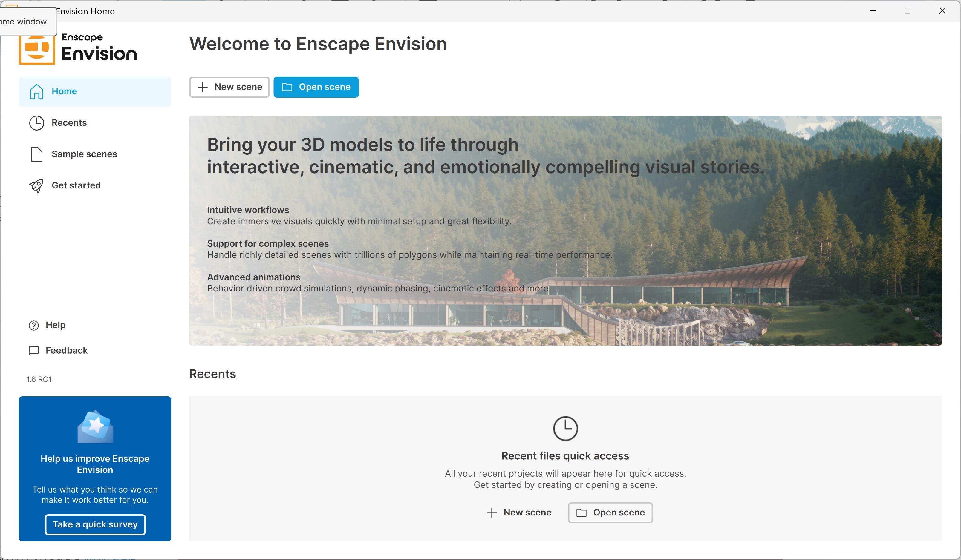Click Help us improve Enscape Envision text
Viewport: 961px width, 560px height.
(x=95, y=464)
